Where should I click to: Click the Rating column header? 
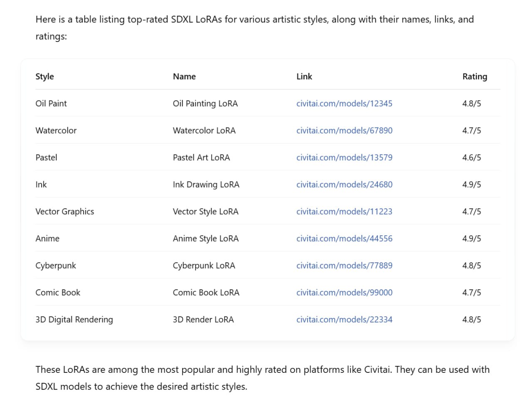click(x=475, y=76)
